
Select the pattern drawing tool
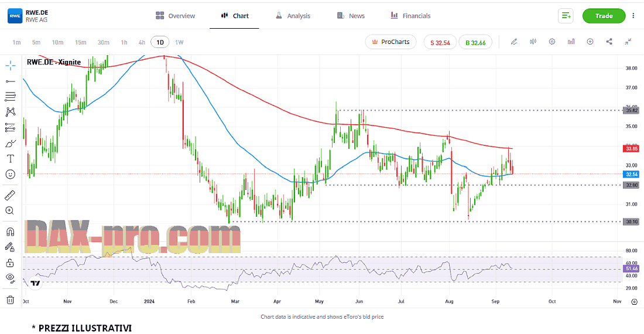point(11,112)
